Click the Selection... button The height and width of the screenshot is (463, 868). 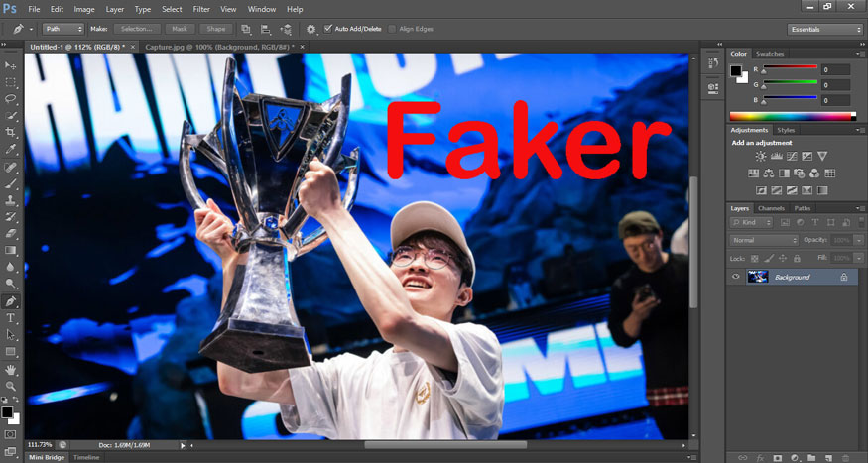click(137, 29)
